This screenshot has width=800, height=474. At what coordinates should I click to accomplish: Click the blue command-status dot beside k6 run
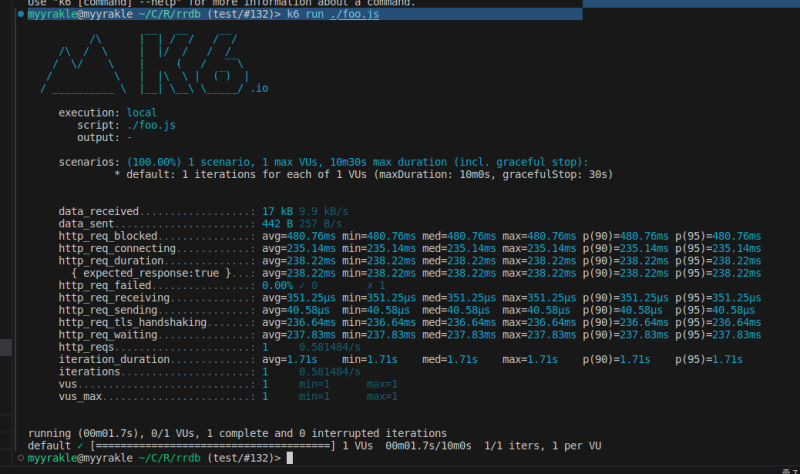(x=21, y=15)
